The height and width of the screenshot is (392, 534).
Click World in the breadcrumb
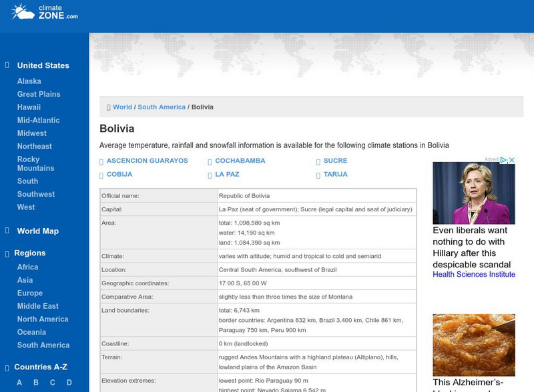point(123,107)
